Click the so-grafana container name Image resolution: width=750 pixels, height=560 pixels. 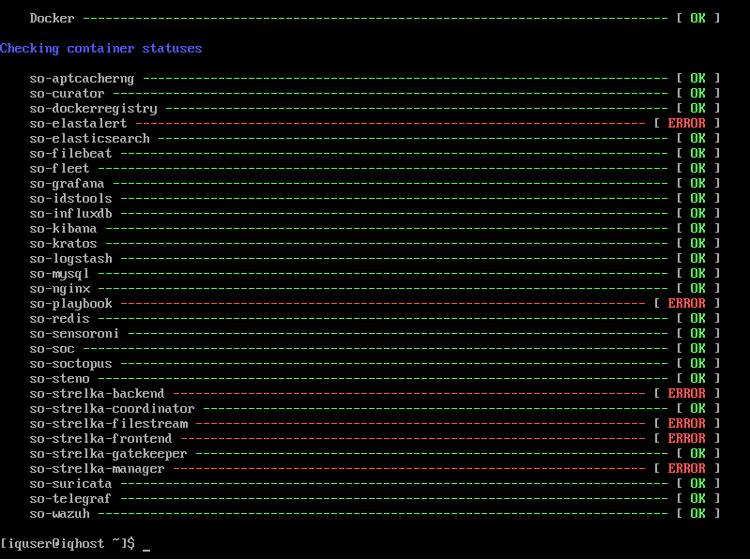pyautogui.click(x=67, y=184)
